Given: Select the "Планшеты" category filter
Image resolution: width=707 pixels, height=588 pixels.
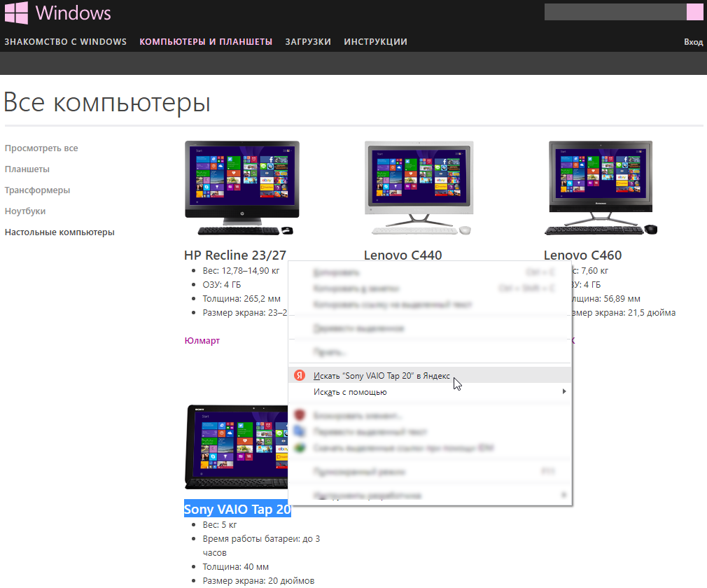Looking at the screenshot, I should (27, 169).
